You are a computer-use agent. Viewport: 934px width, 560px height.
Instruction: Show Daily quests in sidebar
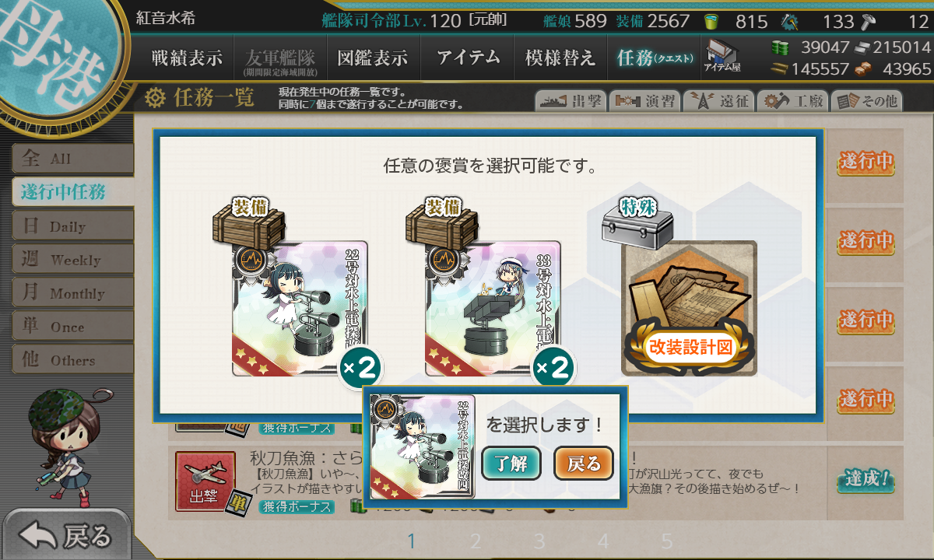click(x=72, y=226)
